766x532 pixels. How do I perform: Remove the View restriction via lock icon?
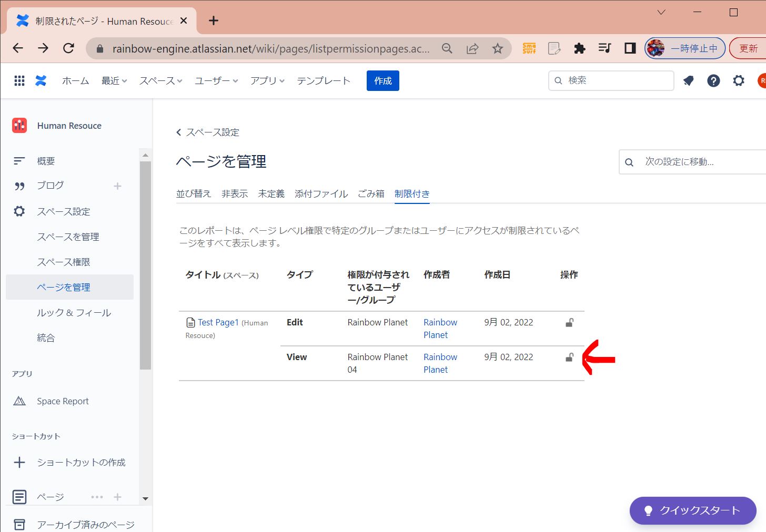[x=569, y=357]
